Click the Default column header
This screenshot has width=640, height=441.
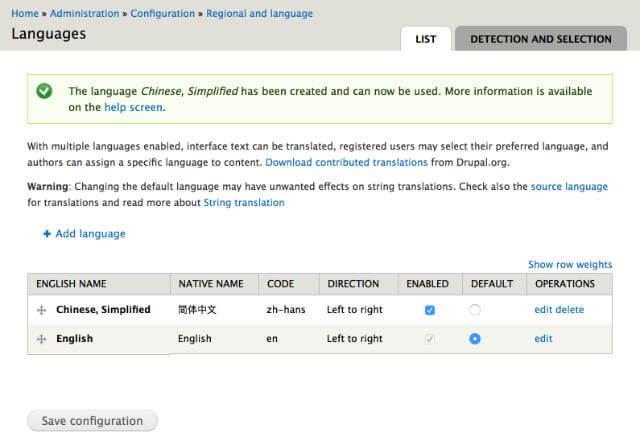point(492,284)
